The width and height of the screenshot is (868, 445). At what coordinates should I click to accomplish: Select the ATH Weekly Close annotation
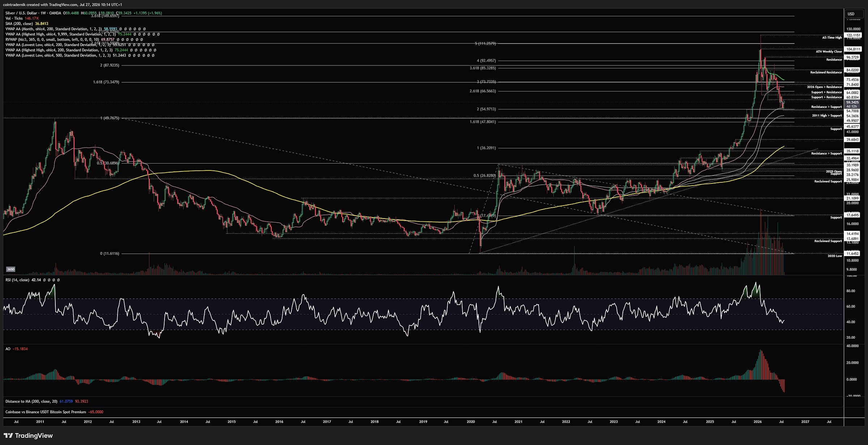click(x=829, y=51)
